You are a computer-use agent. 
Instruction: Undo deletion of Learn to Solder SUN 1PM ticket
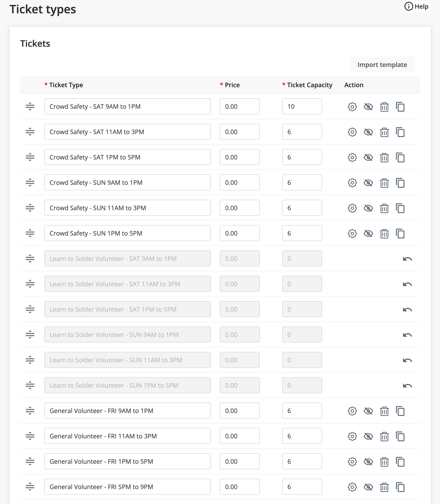pyautogui.click(x=407, y=385)
